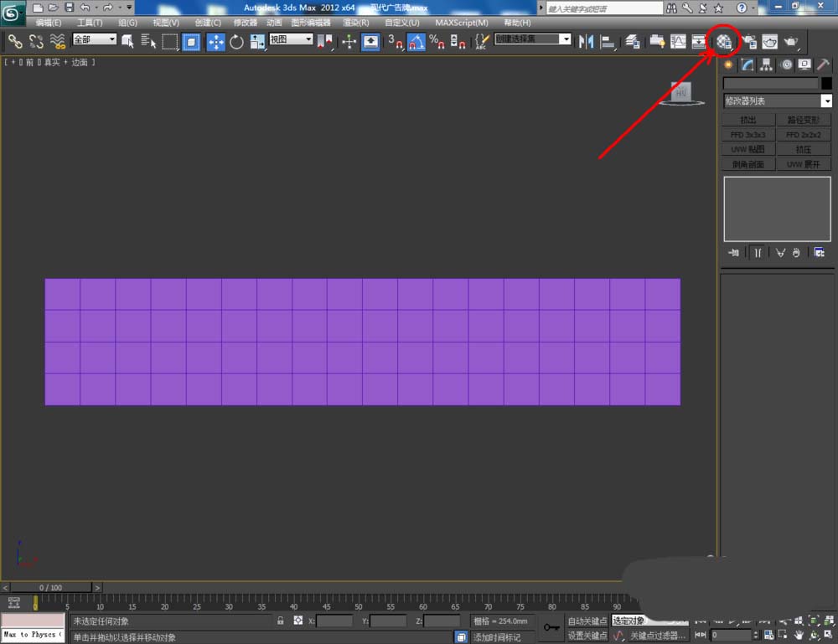
Task: Select the Bind to Space Warp tool
Action: pyautogui.click(x=57, y=42)
